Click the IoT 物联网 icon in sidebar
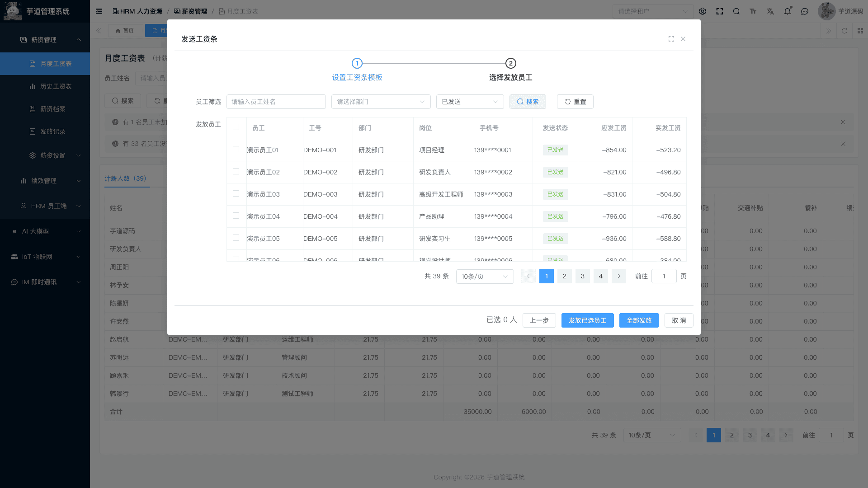868x488 pixels. coord(14,257)
